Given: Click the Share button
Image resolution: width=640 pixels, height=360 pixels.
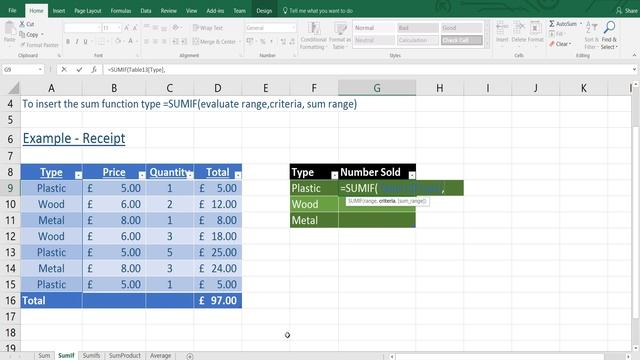Looking at the screenshot, I should click(627, 11).
